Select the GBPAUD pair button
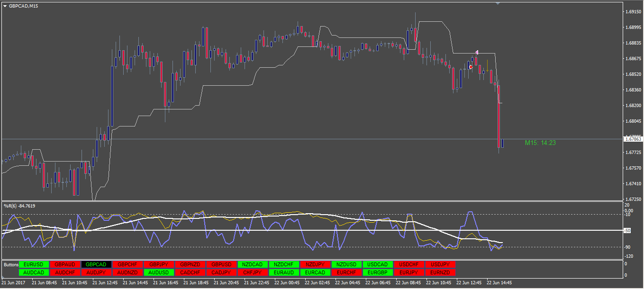Image resolution: width=644 pixels, height=289 pixels. 65,264
